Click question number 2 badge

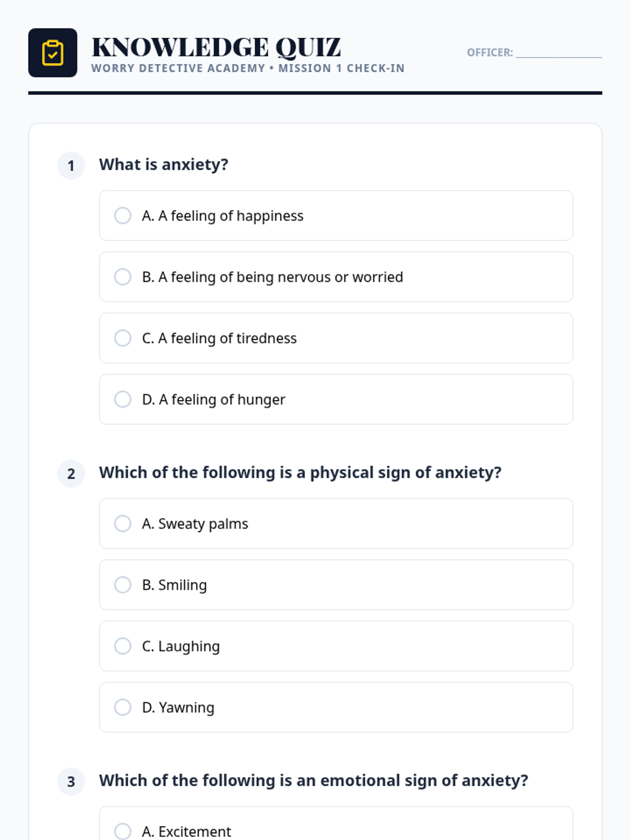point(71,474)
